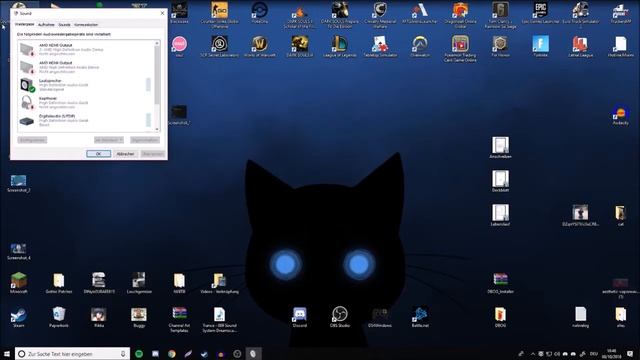The width and height of the screenshot is (640, 360).
Task: Click the microphone icon in search box
Action: coord(123,354)
